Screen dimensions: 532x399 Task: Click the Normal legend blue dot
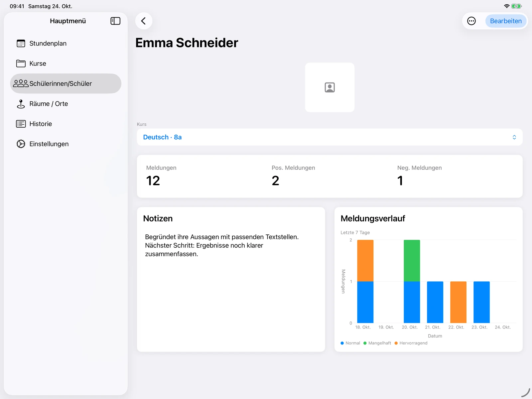coord(342,343)
